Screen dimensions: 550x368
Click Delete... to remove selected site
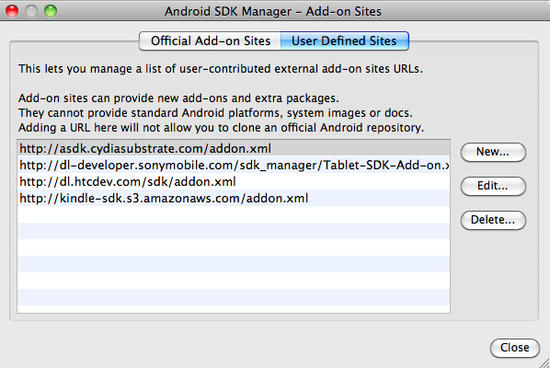click(493, 220)
